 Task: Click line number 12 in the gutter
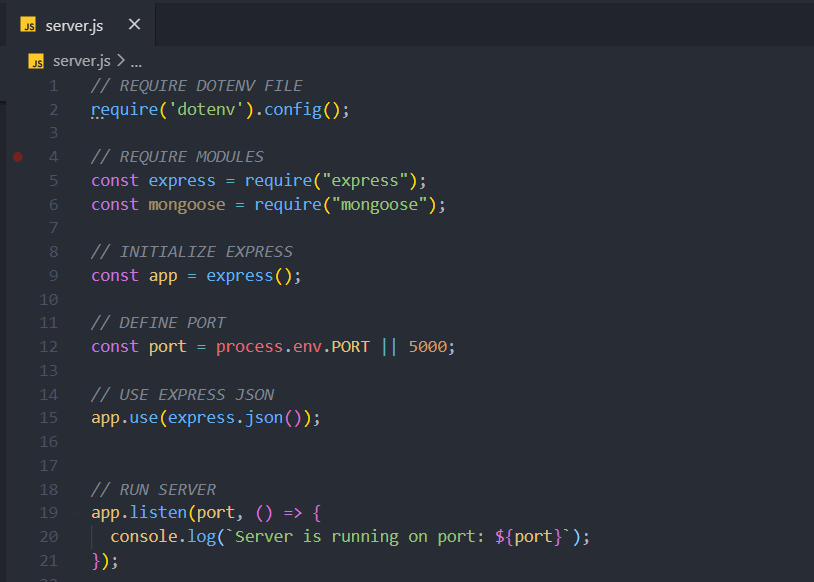click(49, 346)
